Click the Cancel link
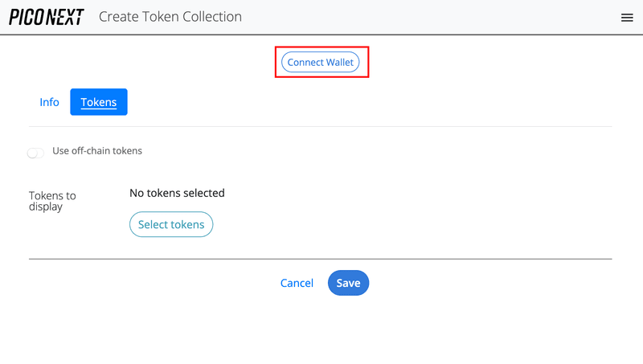The image size is (643, 364). click(x=297, y=283)
